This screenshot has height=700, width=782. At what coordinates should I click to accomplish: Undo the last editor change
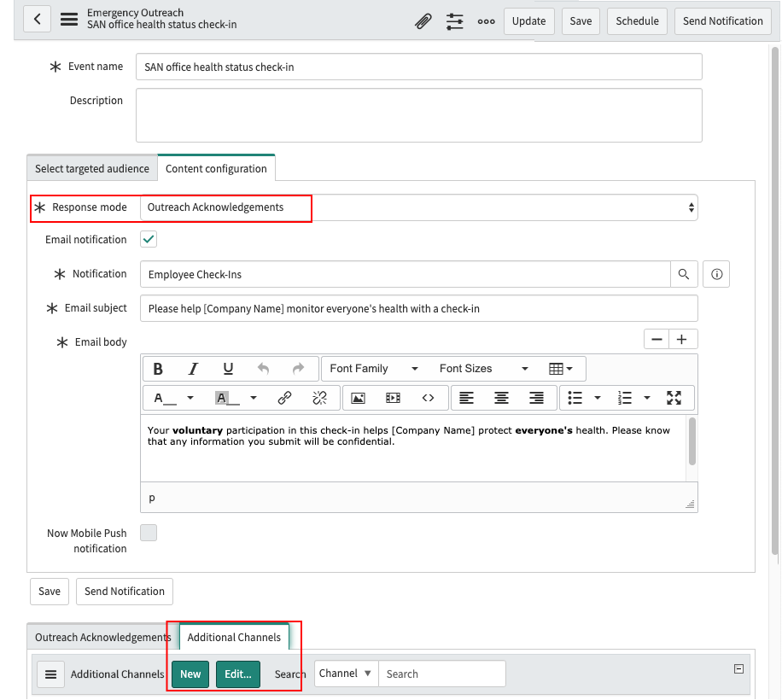click(x=263, y=369)
